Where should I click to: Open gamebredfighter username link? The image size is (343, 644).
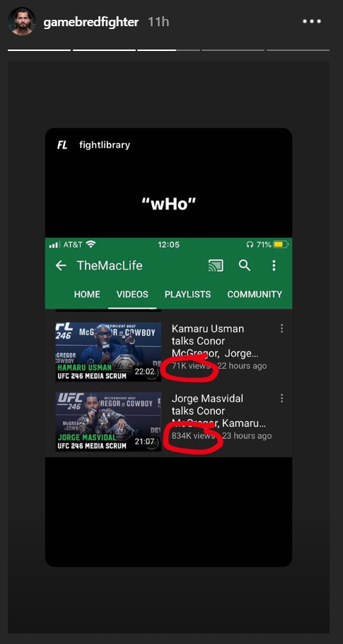point(91,22)
